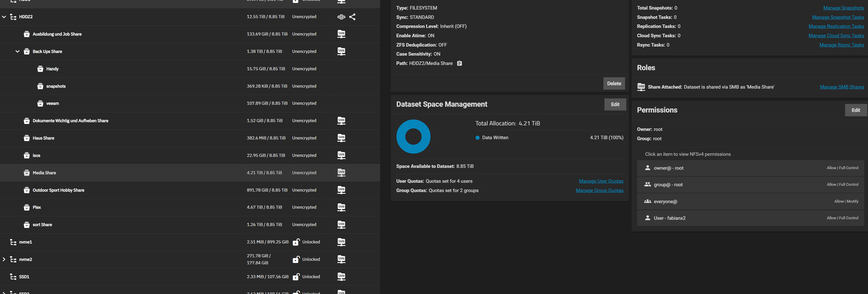Screen dimensions: 868x294
Task: Click the SSD1 pool tree icon
Action: [x=13, y=277]
